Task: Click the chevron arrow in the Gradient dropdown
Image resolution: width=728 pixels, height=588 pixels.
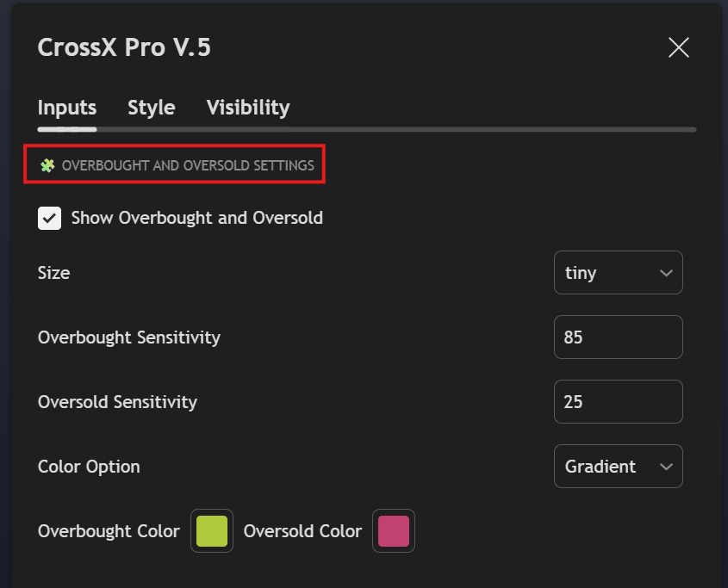Action: tap(665, 467)
